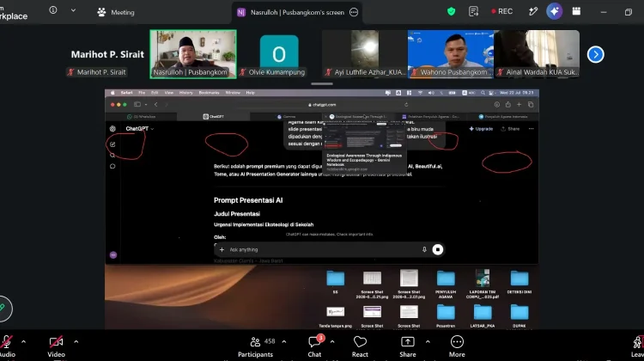Open the screen share options ellipsis
The width and height of the screenshot is (644, 361).
(354, 12)
